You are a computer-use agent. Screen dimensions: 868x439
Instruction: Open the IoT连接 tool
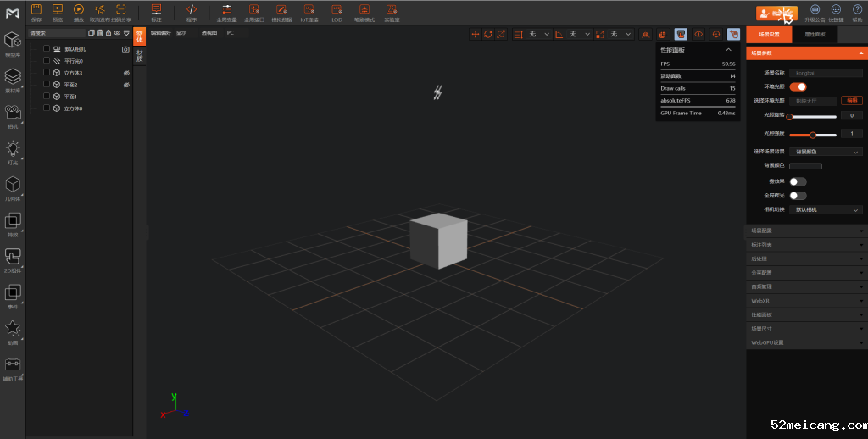click(x=309, y=9)
